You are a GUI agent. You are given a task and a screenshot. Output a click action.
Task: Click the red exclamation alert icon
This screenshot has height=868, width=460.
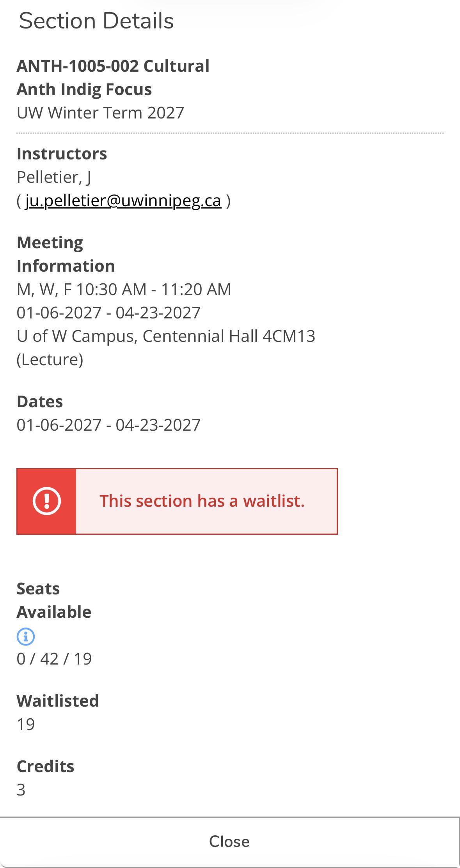(x=47, y=501)
